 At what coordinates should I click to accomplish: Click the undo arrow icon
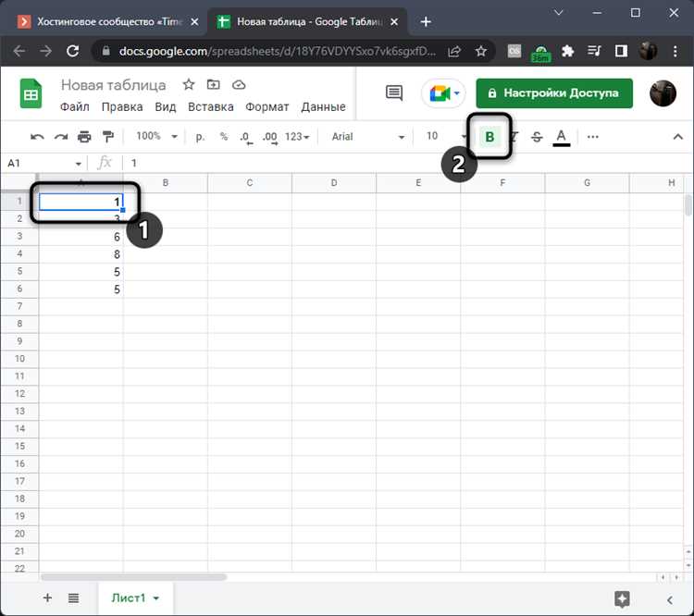[x=37, y=137]
